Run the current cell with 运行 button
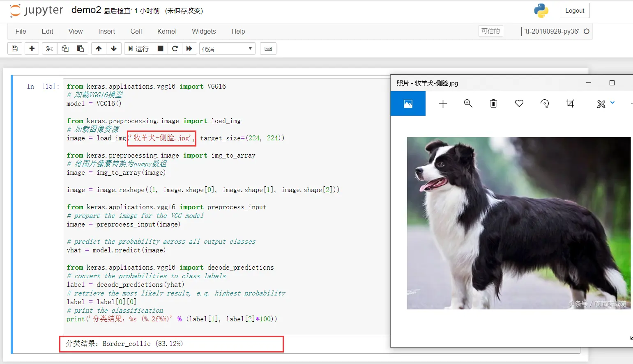Screen dimensions: 633x364 (x=138, y=49)
